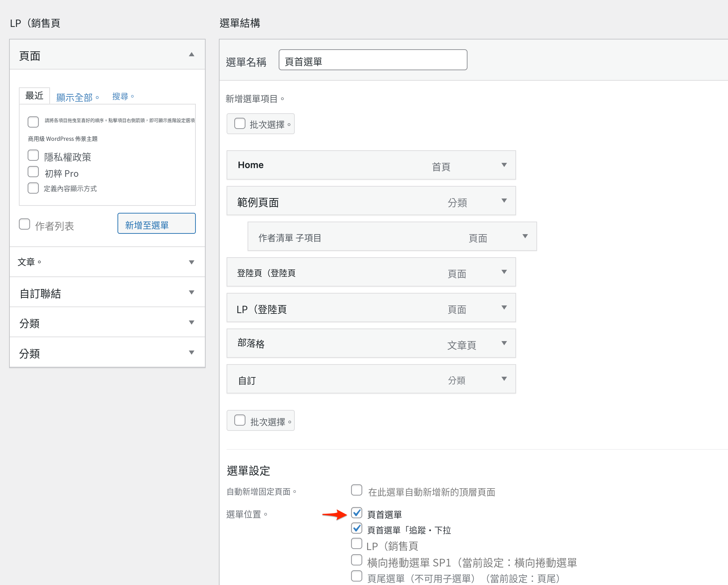Click the 作者清單 子項目 label
Image resolution: width=728 pixels, height=585 pixels.
290,238
